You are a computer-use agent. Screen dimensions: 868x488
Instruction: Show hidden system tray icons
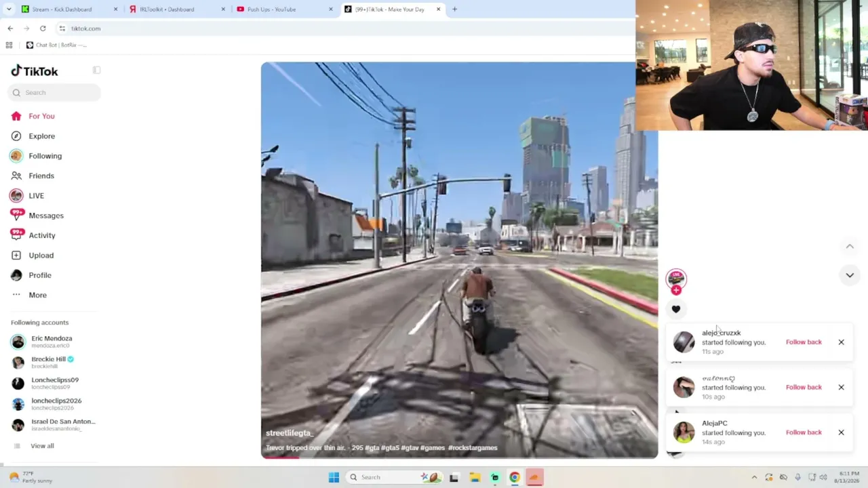click(754, 477)
